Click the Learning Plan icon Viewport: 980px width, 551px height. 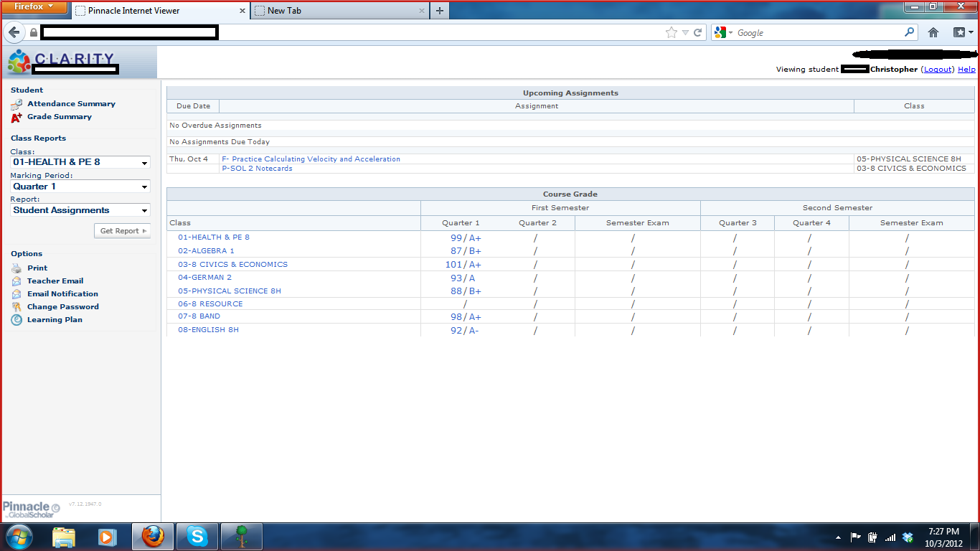click(17, 320)
